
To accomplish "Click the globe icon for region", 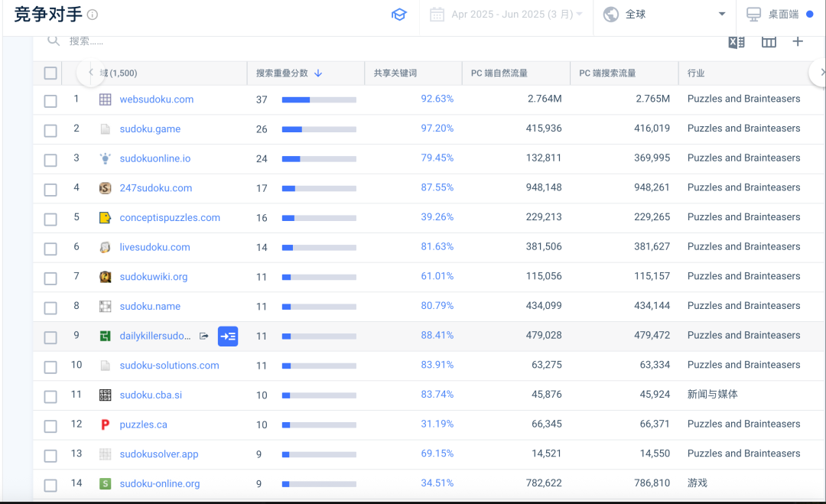I will tap(611, 15).
